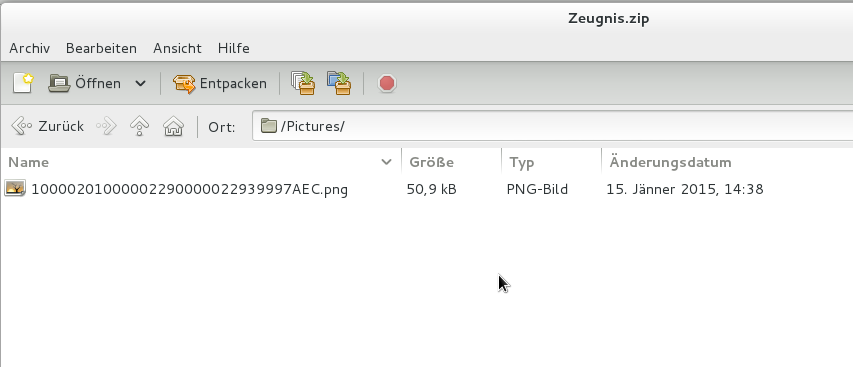Click the Entpacken extract button

tap(220, 83)
